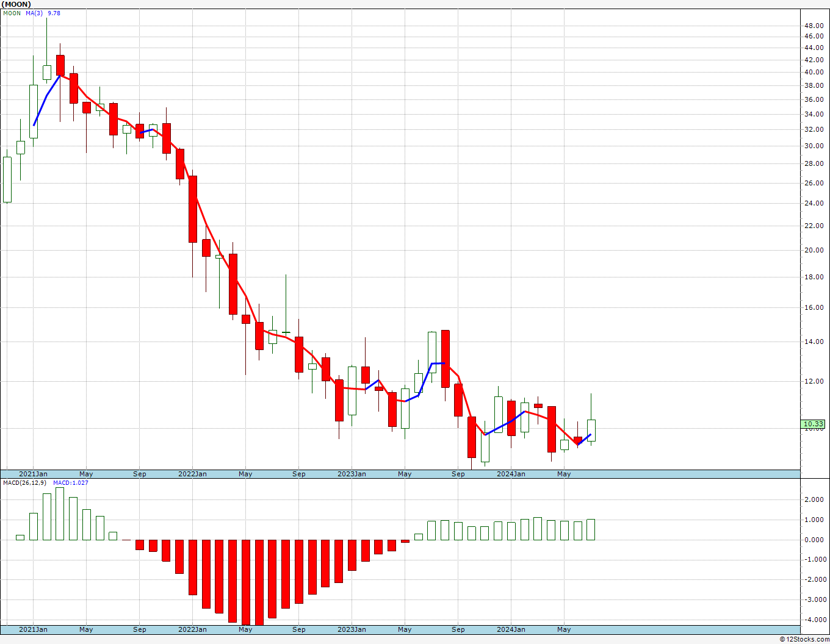Screen dimensions: 830x644
Task: Click the (MOON) chart title
Action: pos(15,4)
